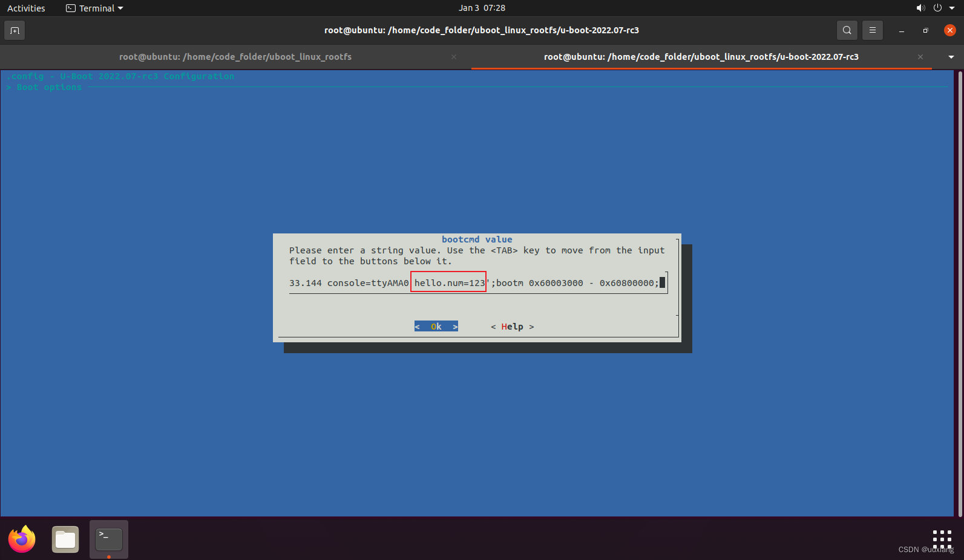Close the u-boot-2022.07-rc3 terminal tab
This screenshot has width=964, height=560.
(920, 57)
